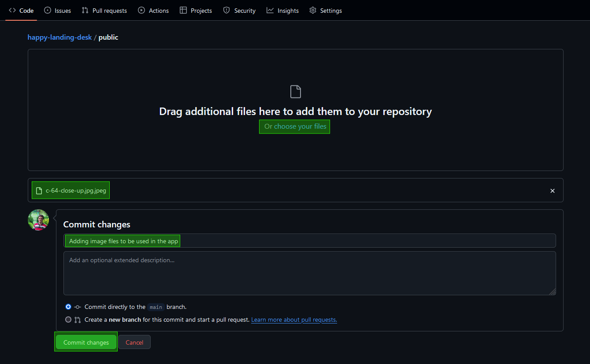Cancel the file upload

[x=134, y=342]
